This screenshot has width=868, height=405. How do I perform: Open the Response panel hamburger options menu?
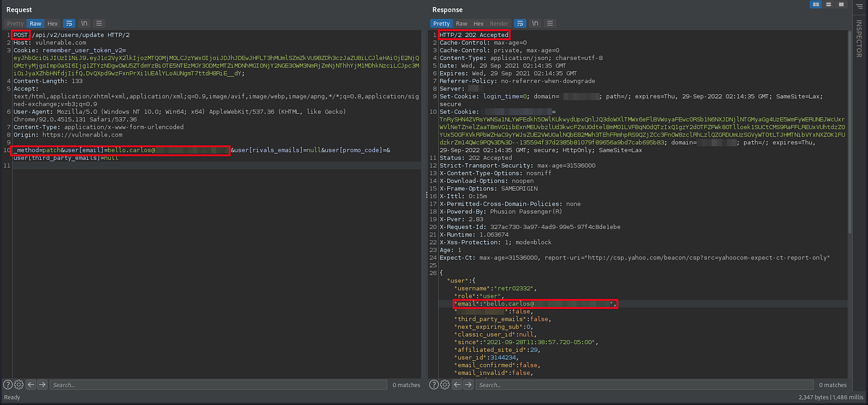550,24
